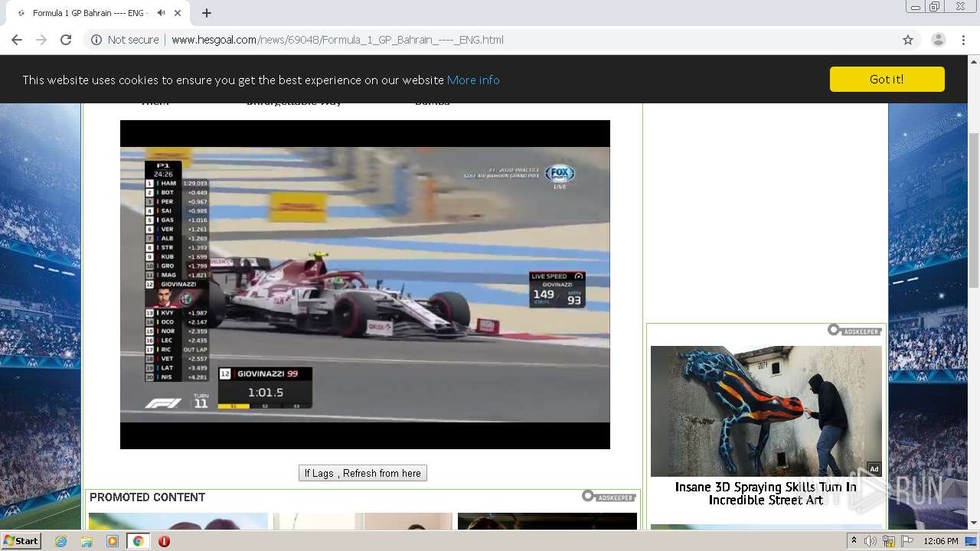The height and width of the screenshot is (551, 980).
Task: Close the Formula 1 GP Bahrain tab
Action: (x=178, y=13)
